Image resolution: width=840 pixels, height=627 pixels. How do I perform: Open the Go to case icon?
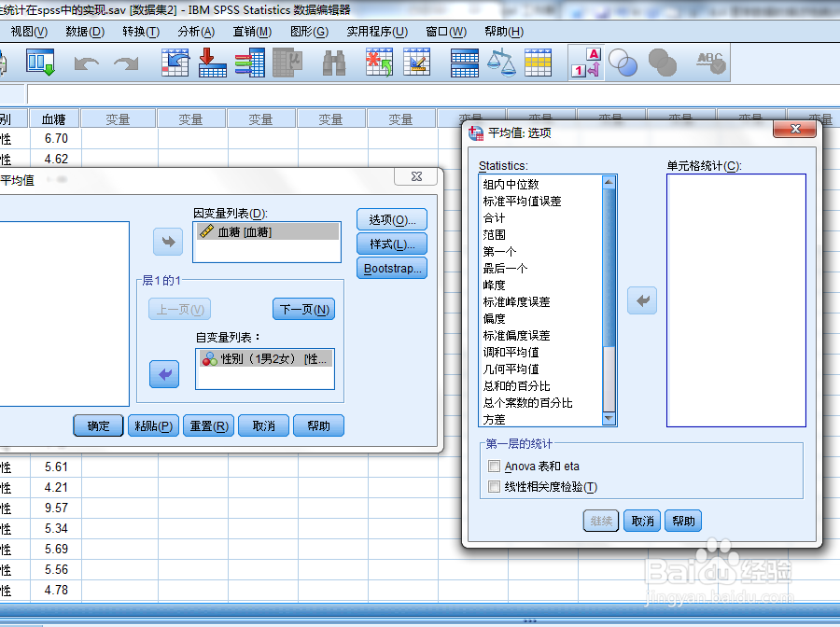(175, 63)
